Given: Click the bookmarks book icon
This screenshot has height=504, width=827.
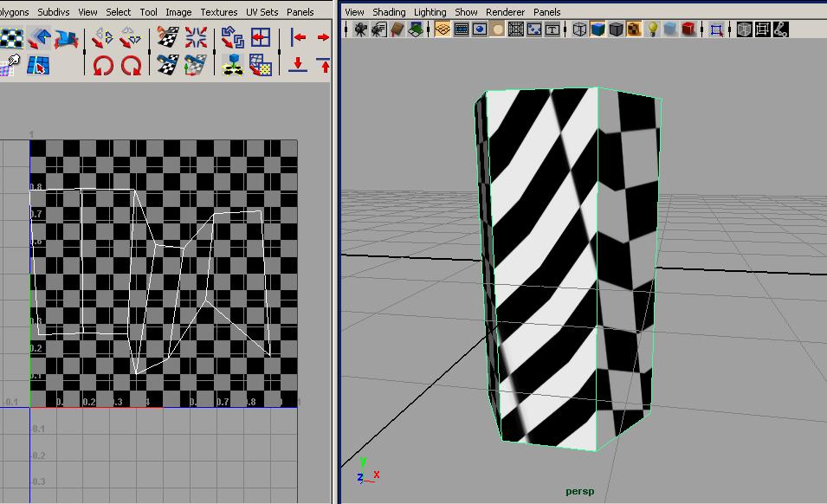Looking at the screenshot, I should coord(397,29).
